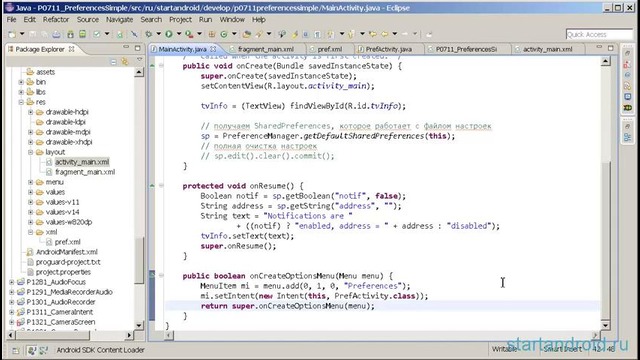This screenshot has height=360, width=640.
Task: Click the Back navigation arrow icon
Action: [384, 34]
